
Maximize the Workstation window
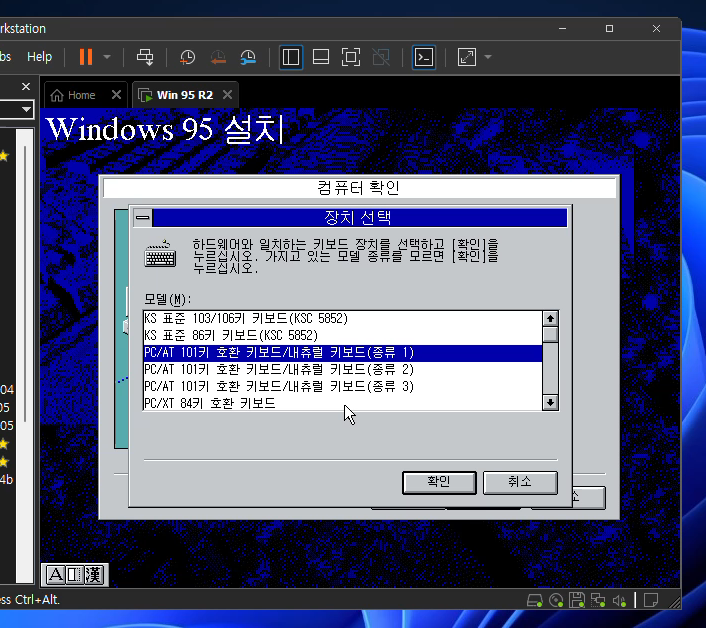point(609,28)
